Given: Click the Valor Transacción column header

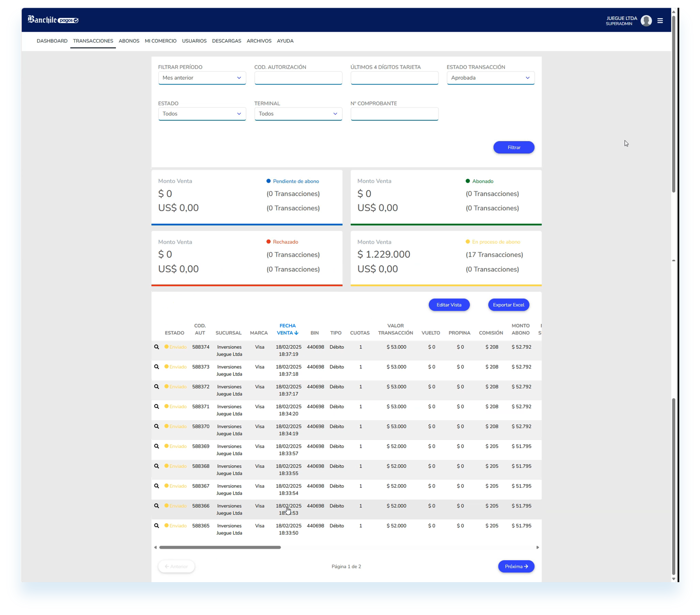Looking at the screenshot, I should (395, 329).
